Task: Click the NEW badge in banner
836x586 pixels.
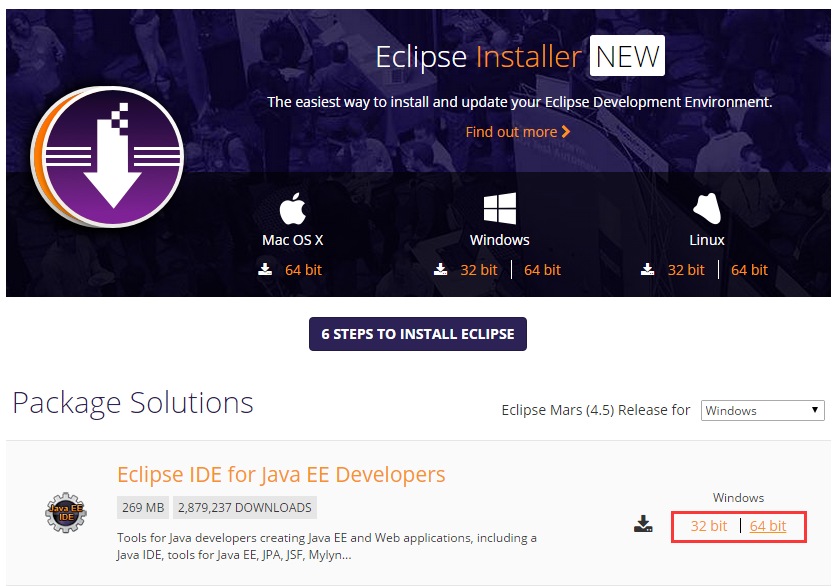Action: tap(627, 56)
